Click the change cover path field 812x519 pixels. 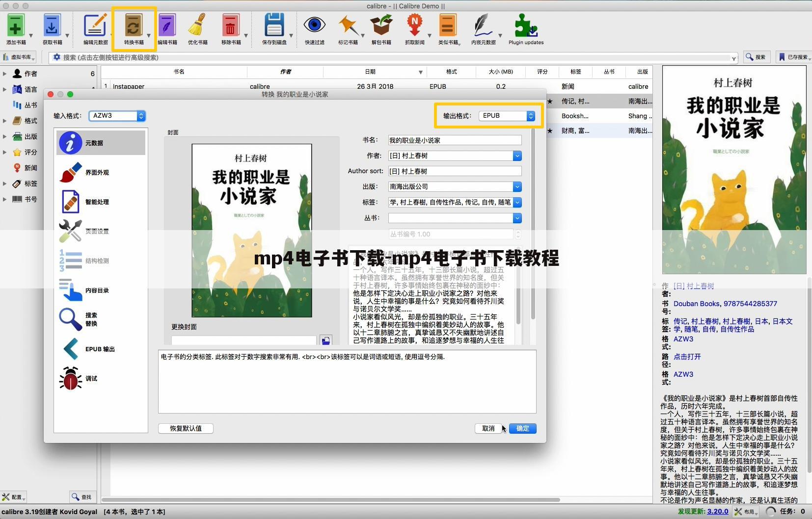point(244,340)
